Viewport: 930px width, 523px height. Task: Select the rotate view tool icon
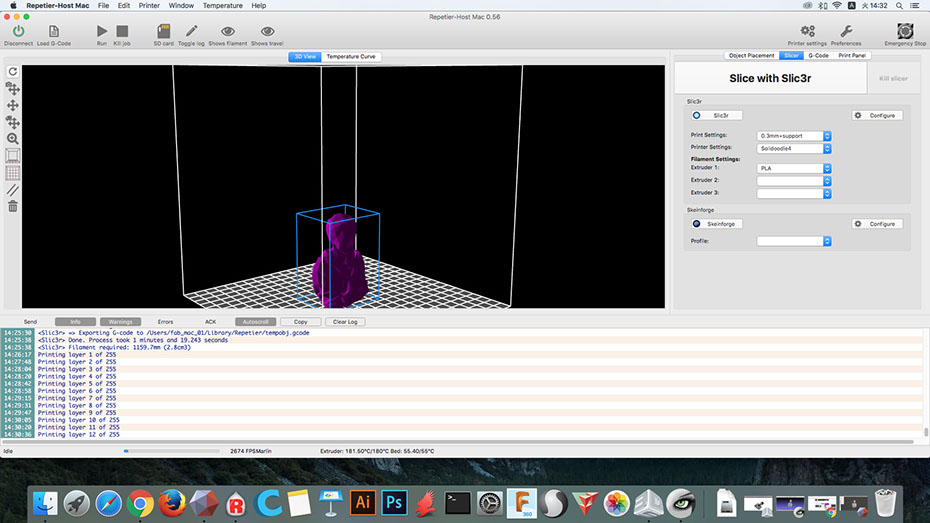pyautogui.click(x=12, y=88)
